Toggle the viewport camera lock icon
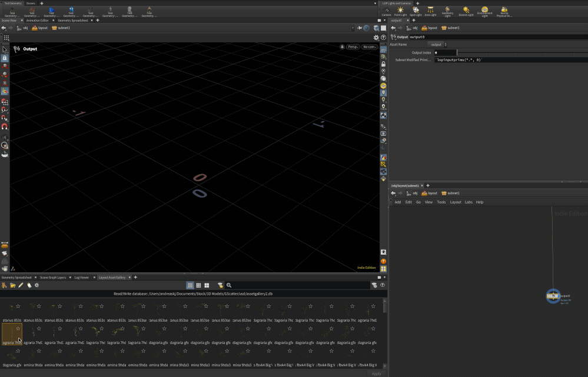The height and width of the screenshot is (377, 588). tap(342, 47)
